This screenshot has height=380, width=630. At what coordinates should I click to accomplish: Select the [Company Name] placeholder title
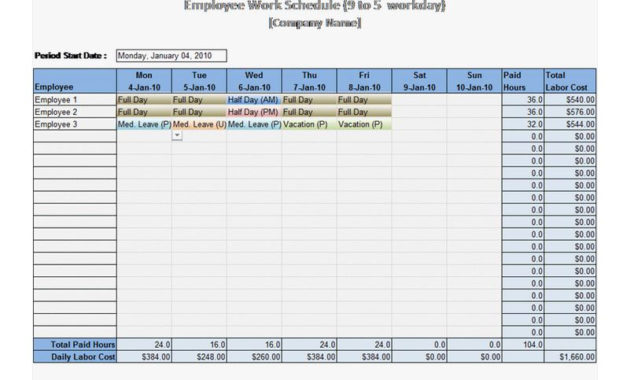315,23
